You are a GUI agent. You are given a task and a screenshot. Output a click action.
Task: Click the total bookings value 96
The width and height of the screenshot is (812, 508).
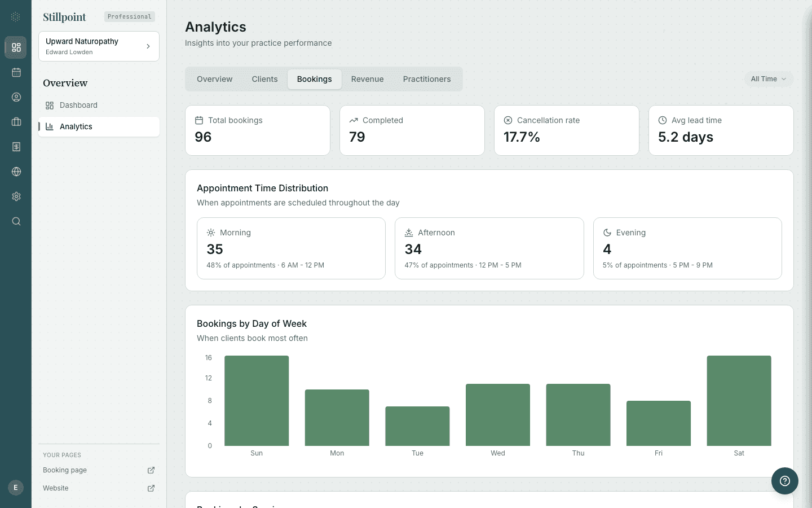pos(203,137)
